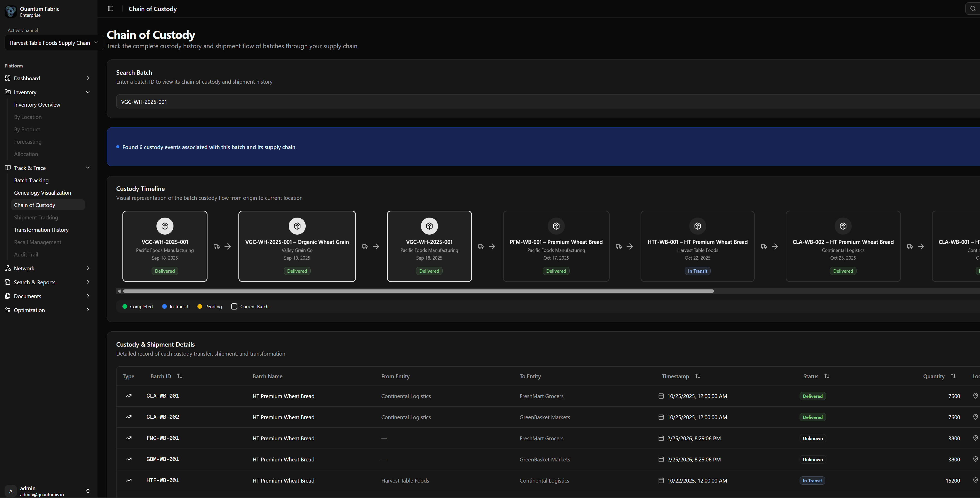Click the batch ID search input field
The height and width of the screenshot is (498, 980).
(533, 102)
